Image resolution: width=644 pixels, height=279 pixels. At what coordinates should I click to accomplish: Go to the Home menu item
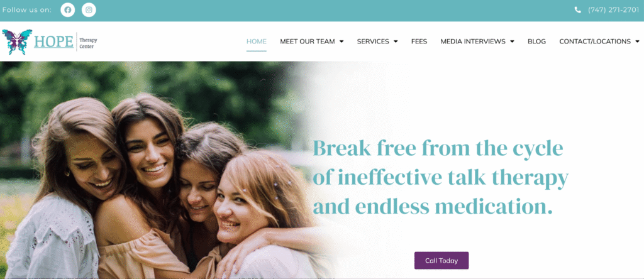pyautogui.click(x=257, y=41)
